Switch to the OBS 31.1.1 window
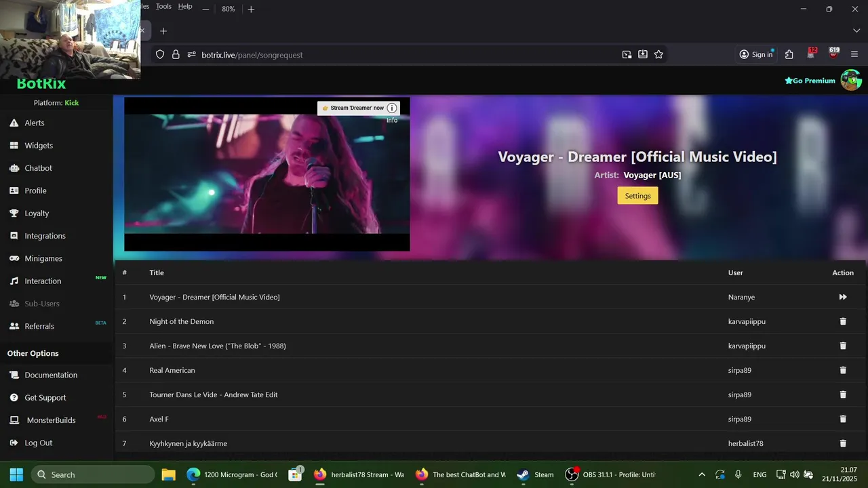Screen dimensions: 868x488 610,474
